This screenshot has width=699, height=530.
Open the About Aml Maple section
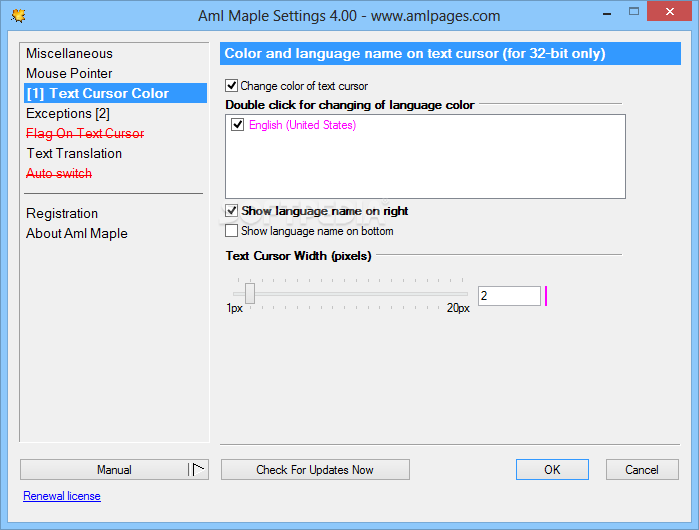tap(77, 234)
